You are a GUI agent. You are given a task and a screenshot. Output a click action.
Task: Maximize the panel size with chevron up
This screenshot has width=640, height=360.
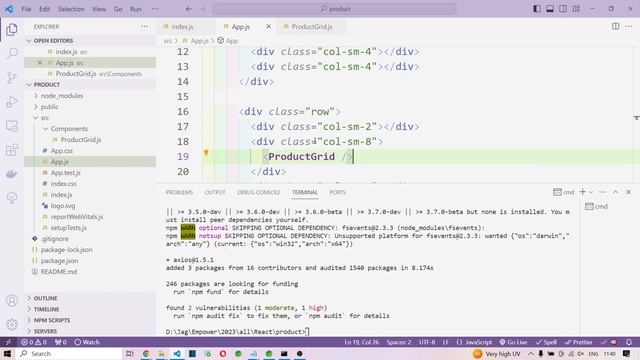[616, 192]
